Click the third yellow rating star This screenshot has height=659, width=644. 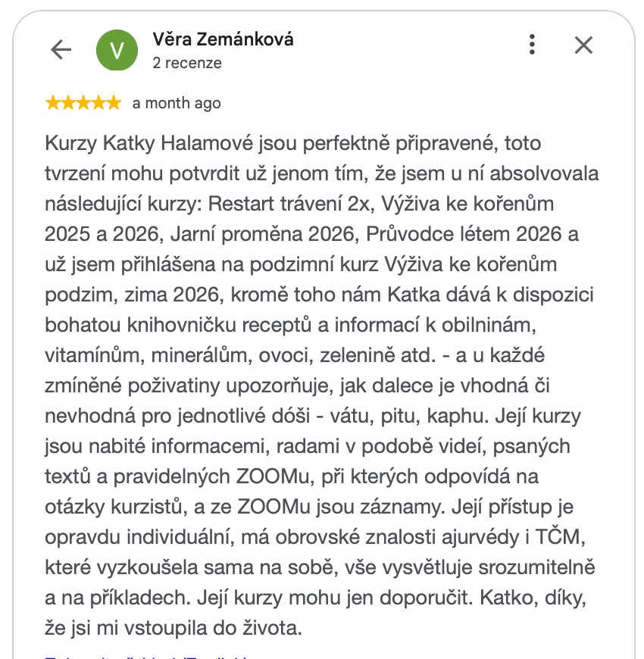83,102
